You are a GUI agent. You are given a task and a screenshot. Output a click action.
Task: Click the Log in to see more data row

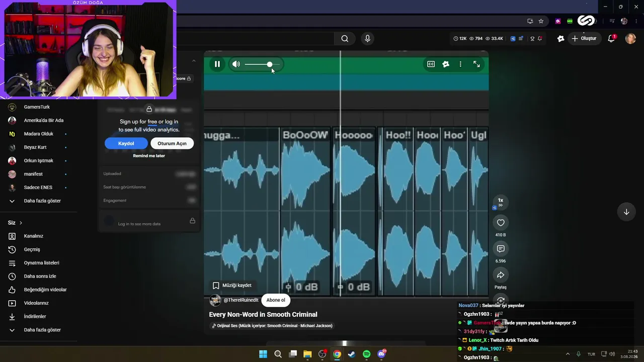point(149,221)
